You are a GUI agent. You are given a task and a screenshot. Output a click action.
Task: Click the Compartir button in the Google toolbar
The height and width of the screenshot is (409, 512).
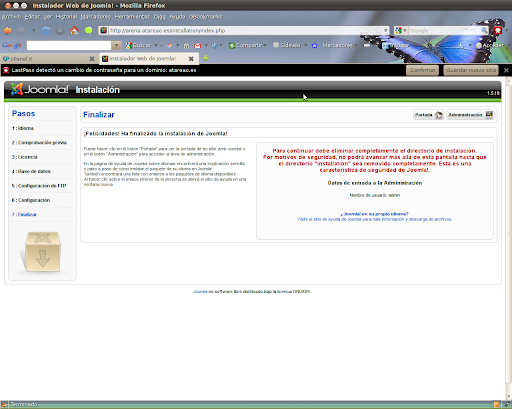tap(247, 45)
